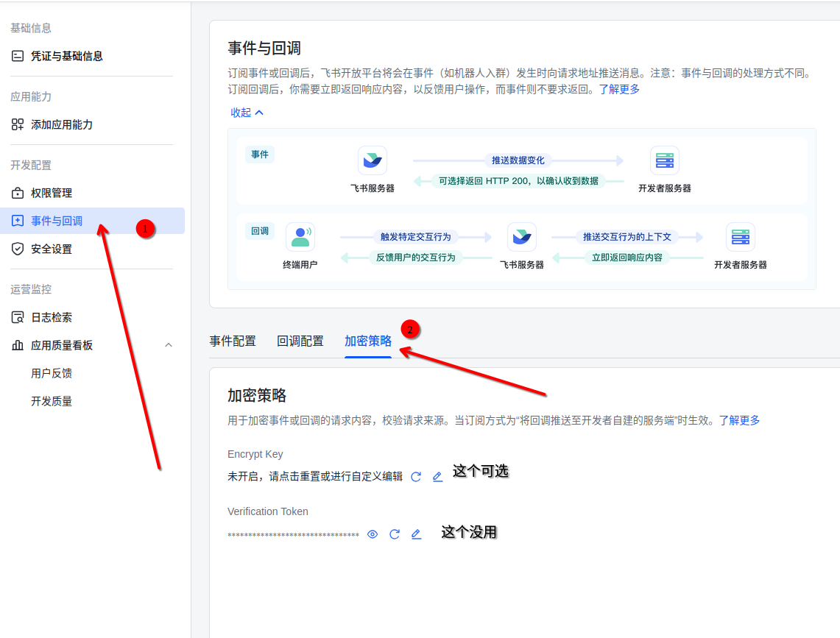Viewport: 840px width, 638px height.
Task: Open the 回调配置 tab
Action: pyautogui.click(x=300, y=341)
